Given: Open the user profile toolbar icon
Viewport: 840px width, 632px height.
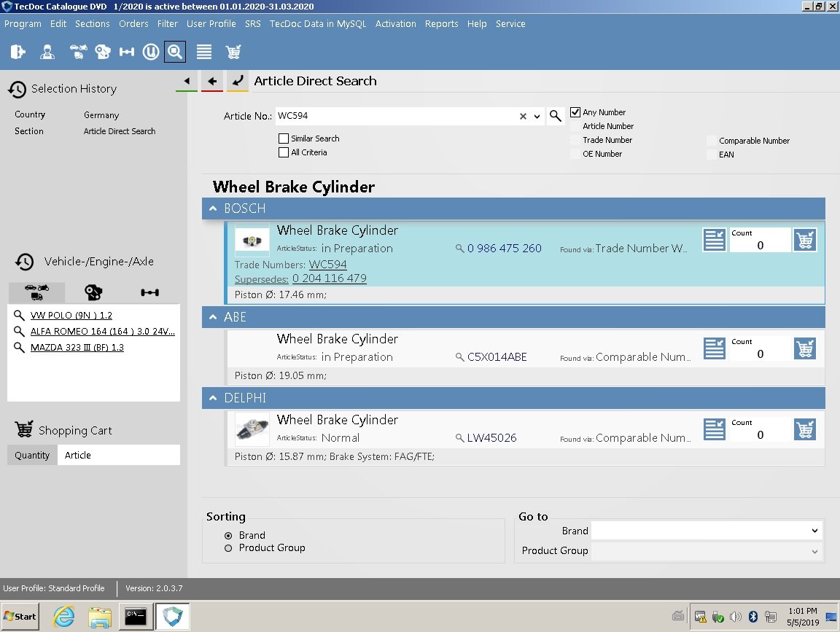Looking at the screenshot, I should (47, 52).
